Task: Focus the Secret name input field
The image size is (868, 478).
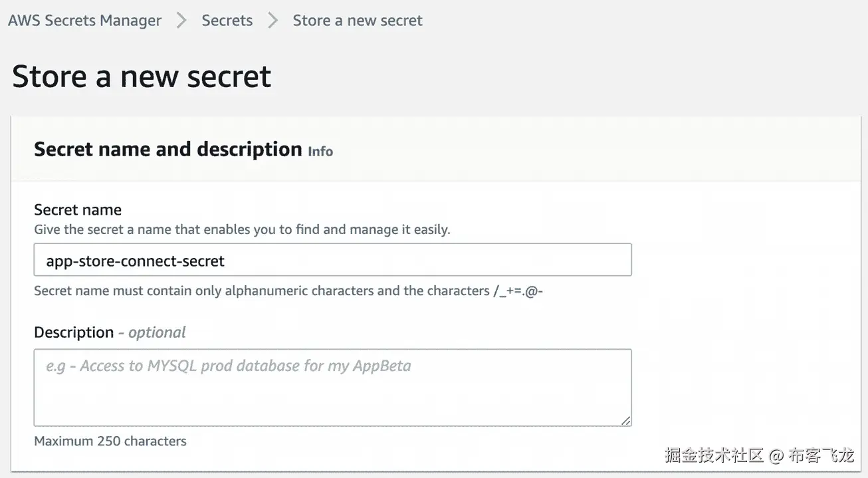Action: [x=332, y=261]
